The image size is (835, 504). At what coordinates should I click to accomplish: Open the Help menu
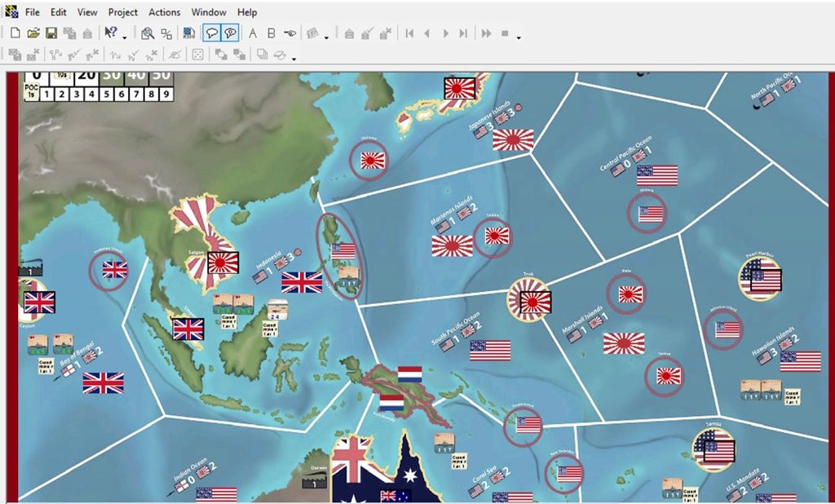[x=247, y=11]
